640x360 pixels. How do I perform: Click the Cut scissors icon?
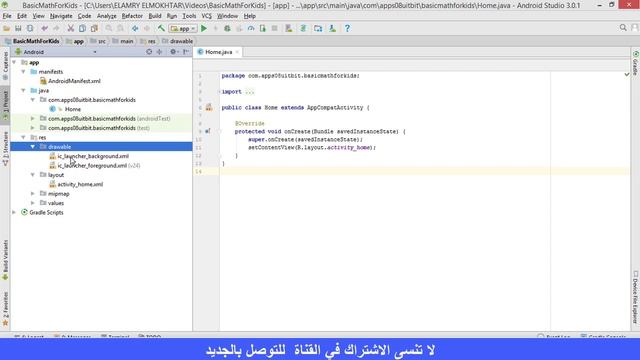tap(71, 28)
